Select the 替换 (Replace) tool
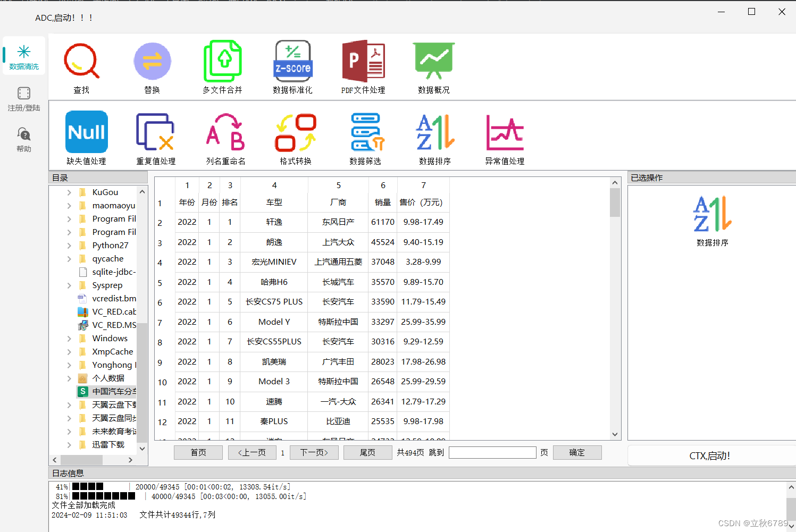This screenshot has height=532, width=796. pyautogui.click(x=152, y=66)
